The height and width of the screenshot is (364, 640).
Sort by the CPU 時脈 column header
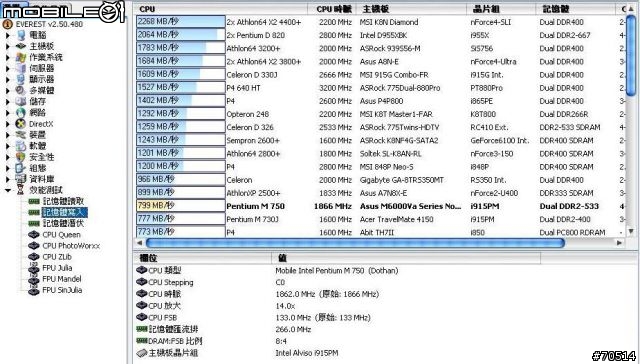(x=332, y=9)
